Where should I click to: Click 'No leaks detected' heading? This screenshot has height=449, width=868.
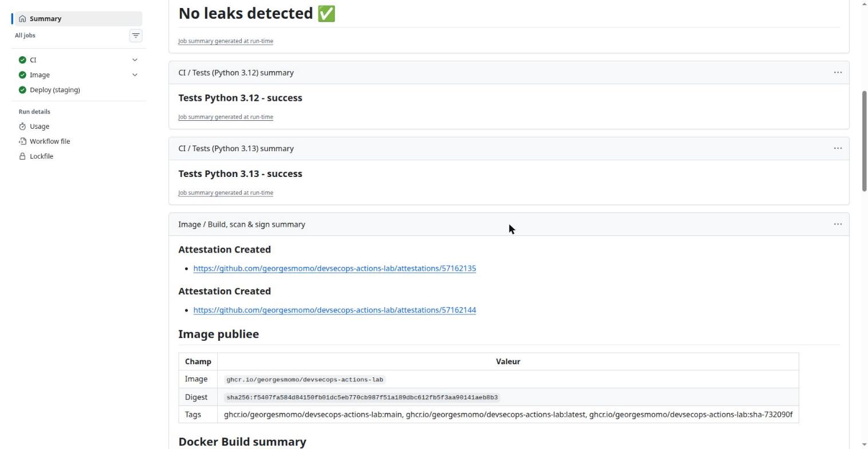click(x=257, y=13)
